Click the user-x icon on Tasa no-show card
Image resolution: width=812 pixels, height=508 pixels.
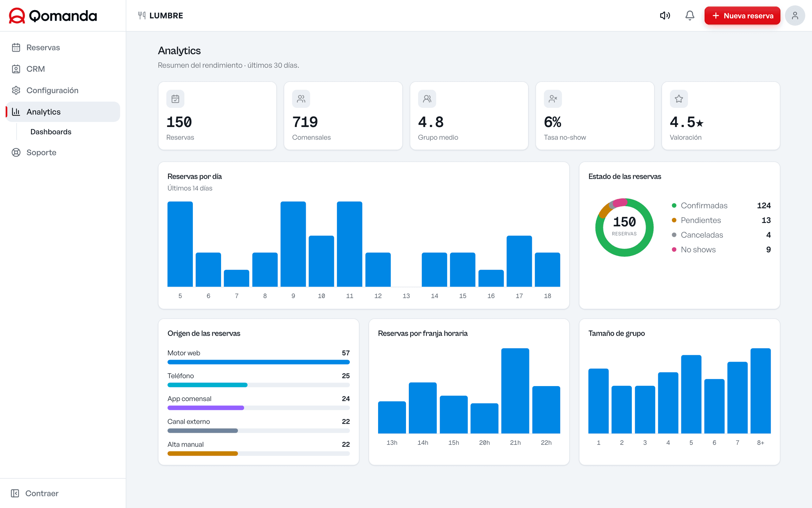coord(553,99)
